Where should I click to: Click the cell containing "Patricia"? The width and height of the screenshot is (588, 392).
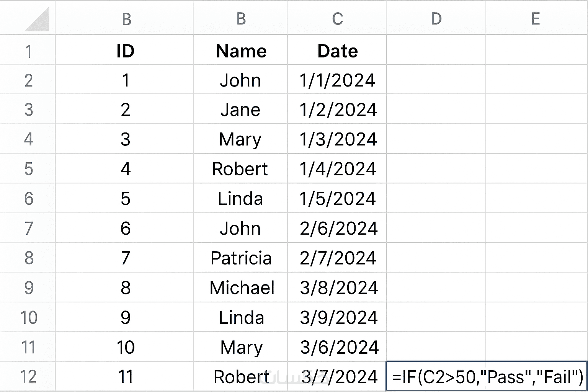[x=241, y=258]
